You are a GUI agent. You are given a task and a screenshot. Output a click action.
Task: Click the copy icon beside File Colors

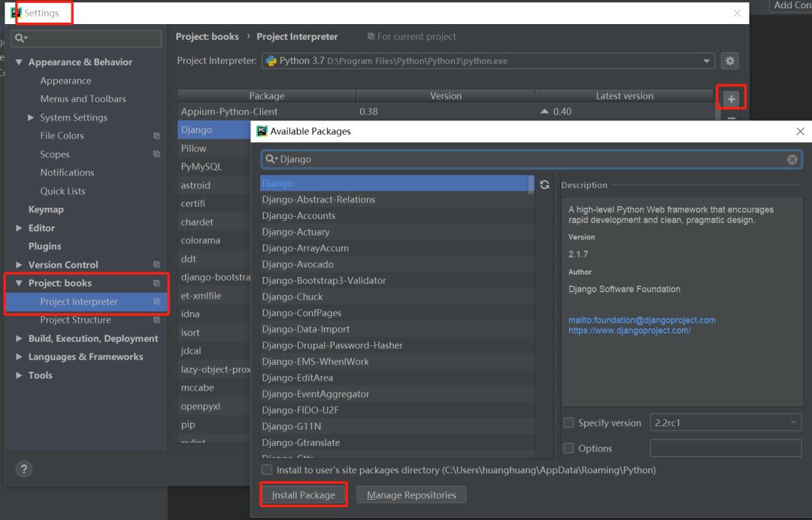[156, 136]
